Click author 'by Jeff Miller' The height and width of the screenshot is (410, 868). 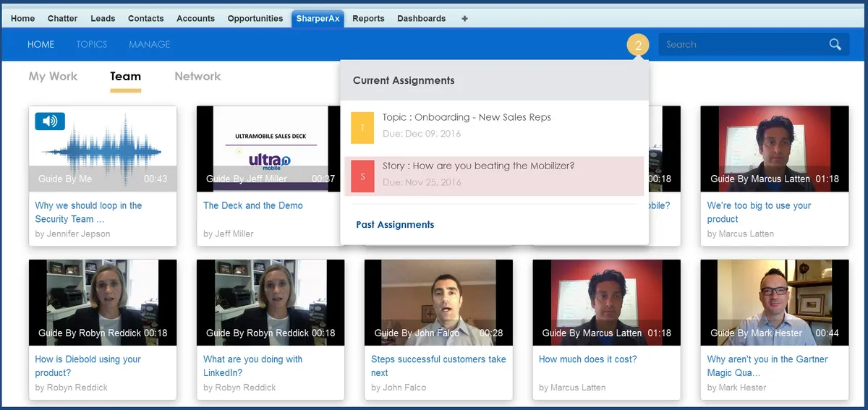point(229,234)
